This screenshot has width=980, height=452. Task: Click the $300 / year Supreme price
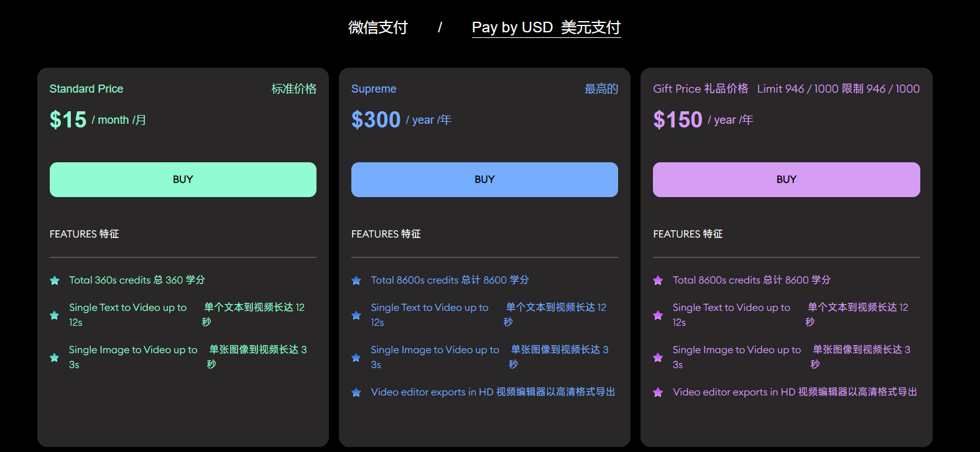[x=401, y=119]
